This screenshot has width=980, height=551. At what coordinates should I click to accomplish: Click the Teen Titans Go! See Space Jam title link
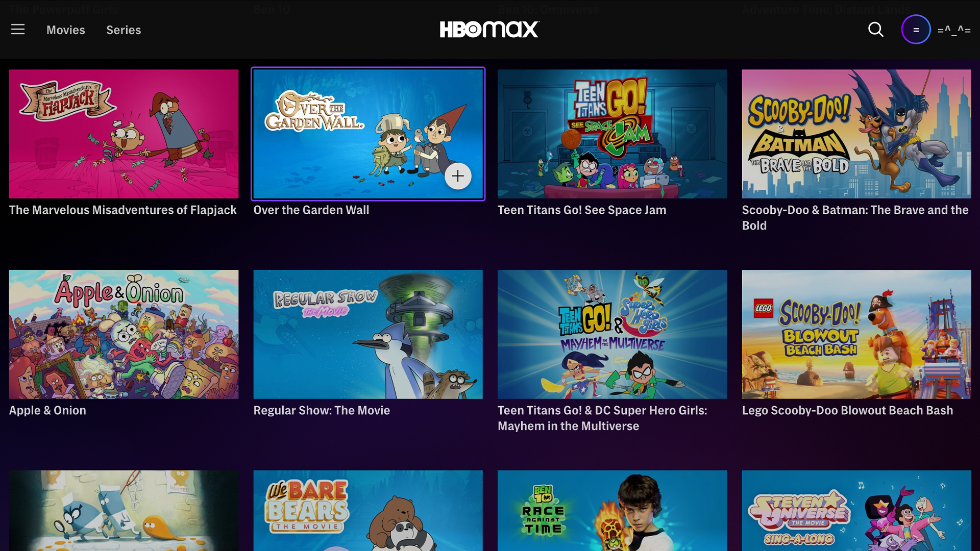tap(581, 210)
